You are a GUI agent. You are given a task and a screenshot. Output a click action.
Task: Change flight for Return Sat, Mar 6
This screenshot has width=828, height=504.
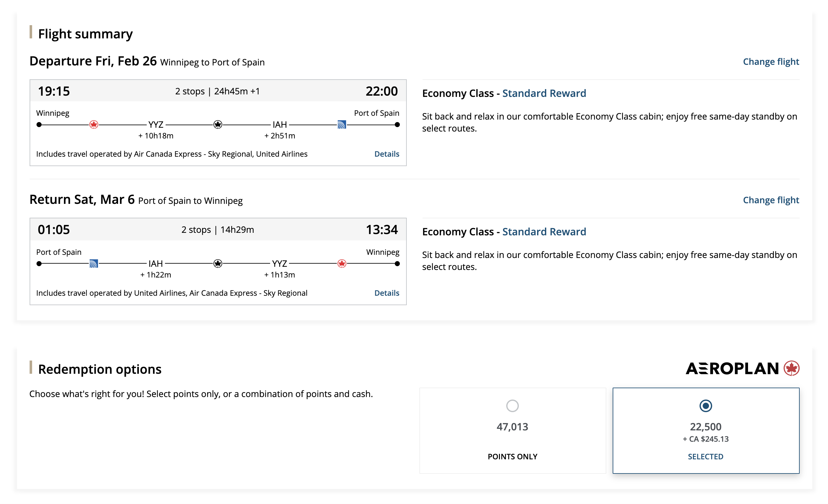pos(770,200)
